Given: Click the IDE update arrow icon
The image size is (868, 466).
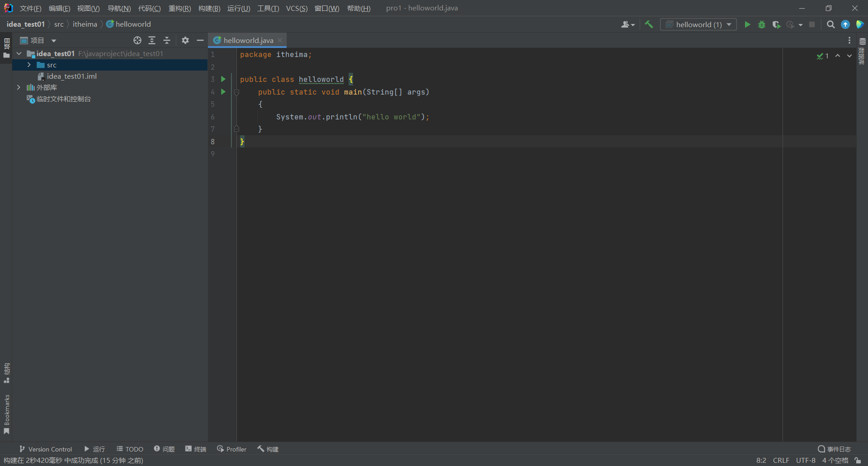Looking at the screenshot, I should (x=845, y=24).
